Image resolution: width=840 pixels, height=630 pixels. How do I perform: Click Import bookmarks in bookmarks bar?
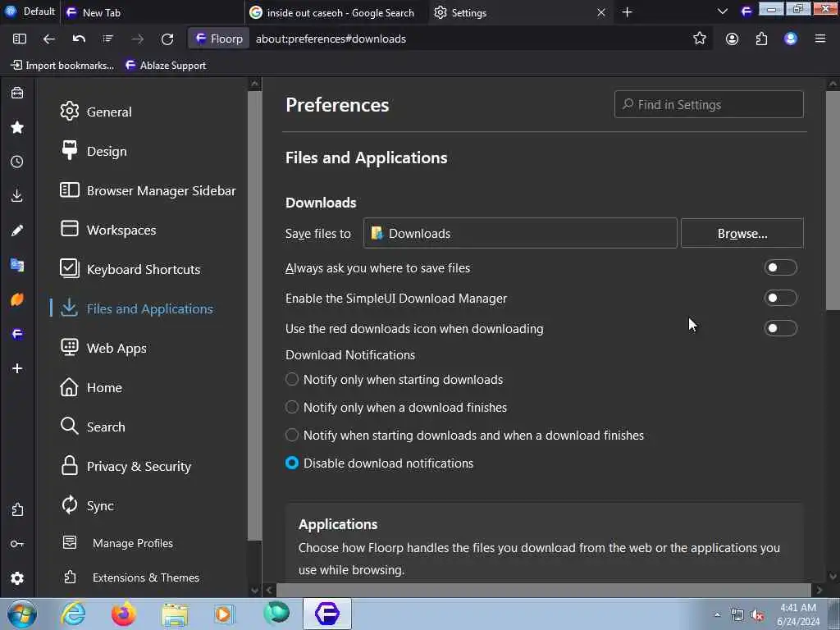pyautogui.click(x=62, y=66)
